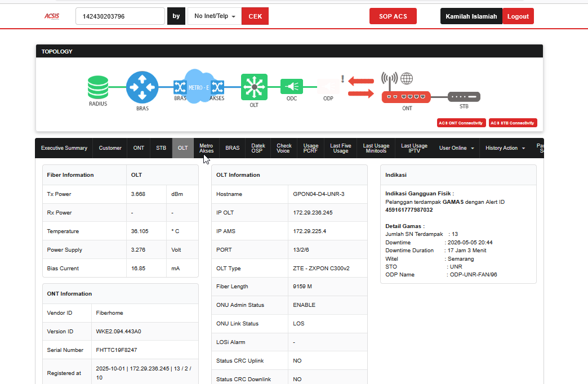Click the ODP Name value ODP-UNR-FAN/96
The height and width of the screenshot is (384, 588).
point(473,275)
